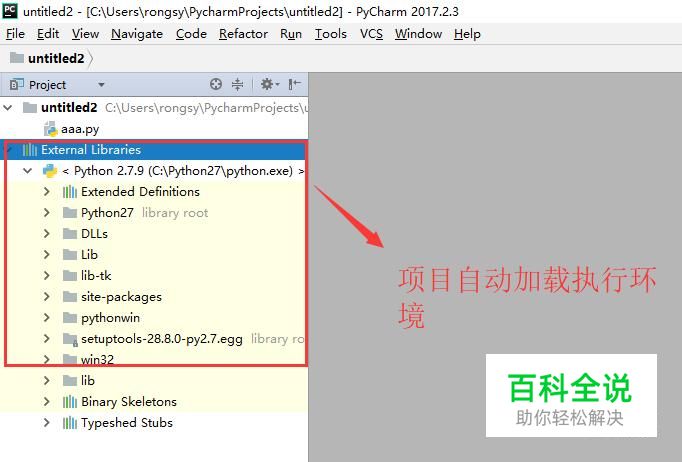Open the Project panel gear settings
The height and width of the screenshot is (462, 682).
pyautogui.click(x=269, y=84)
